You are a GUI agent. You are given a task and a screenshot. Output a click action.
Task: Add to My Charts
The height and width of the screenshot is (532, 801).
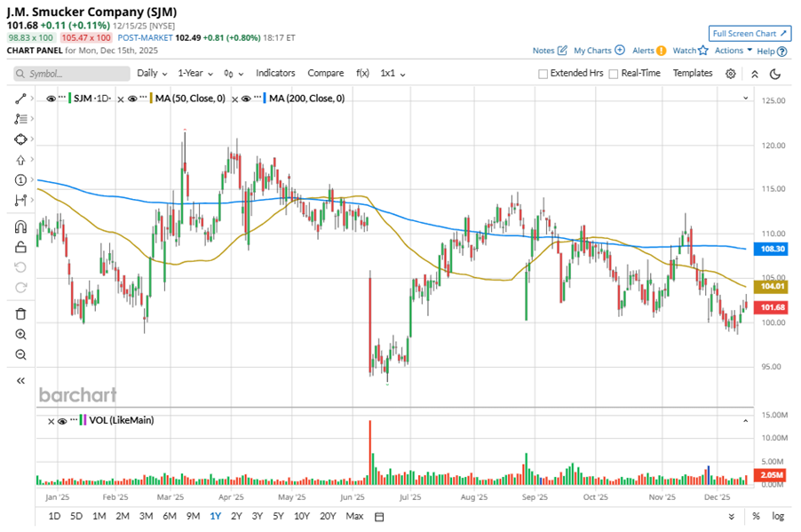pos(599,50)
